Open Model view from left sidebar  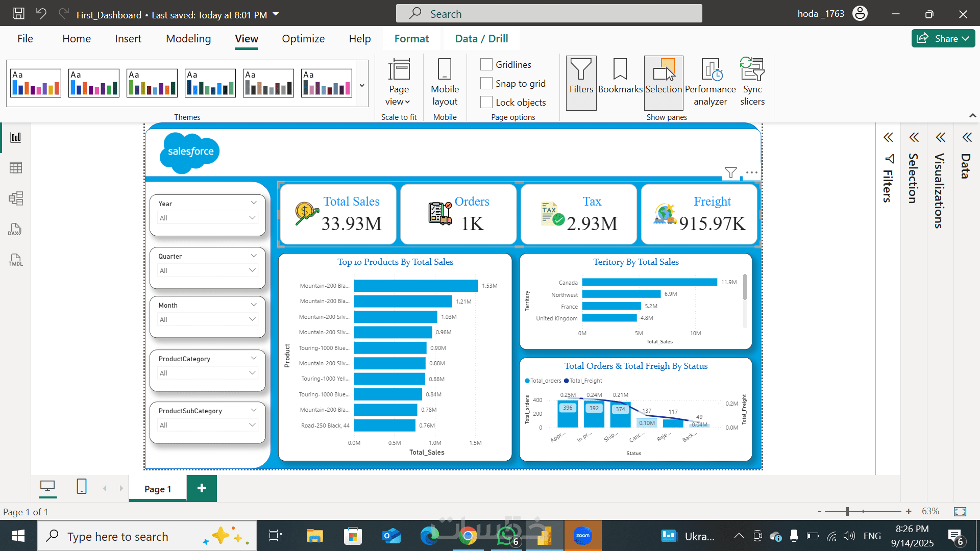tap(16, 198)
